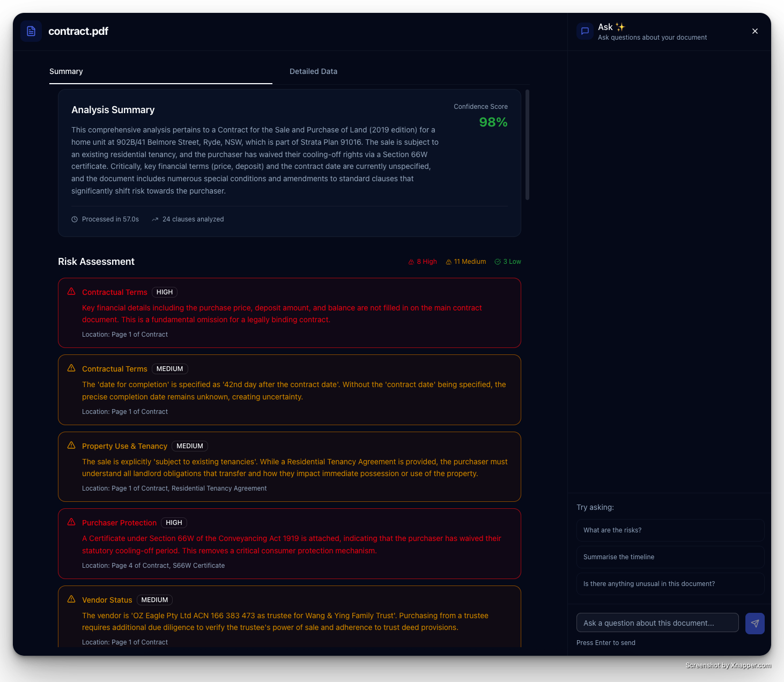Ask 'Is there anything unusual in this document?'
The width and height of the screenshot is (784, 682).
tap(670, 584)
